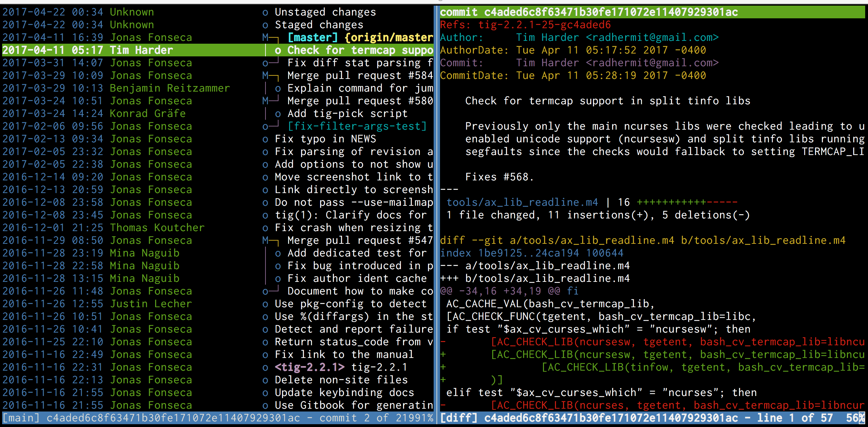
Task: Select the [master] branch label
Action: point(313,38)
